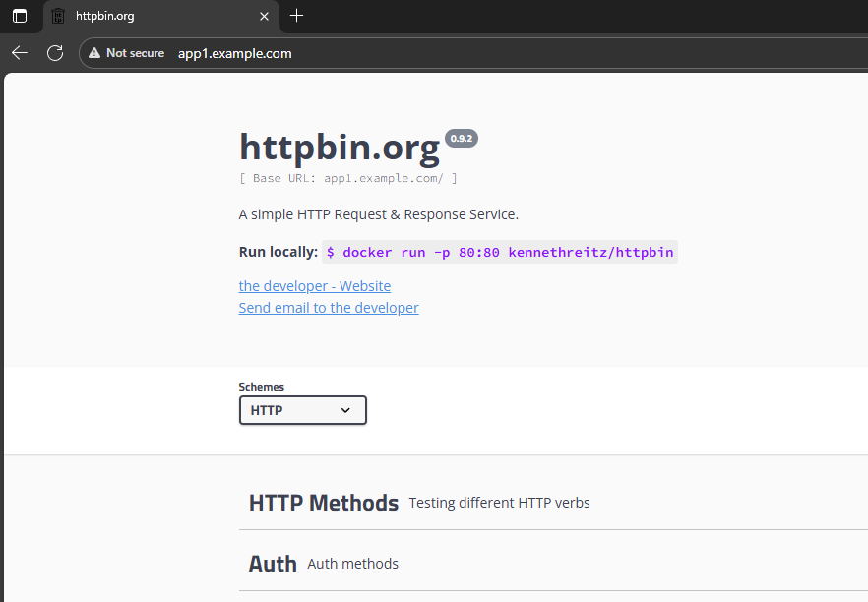The image size is (868, 602).
Task: Open Send email to the developer link
Action: coord(329,308)
